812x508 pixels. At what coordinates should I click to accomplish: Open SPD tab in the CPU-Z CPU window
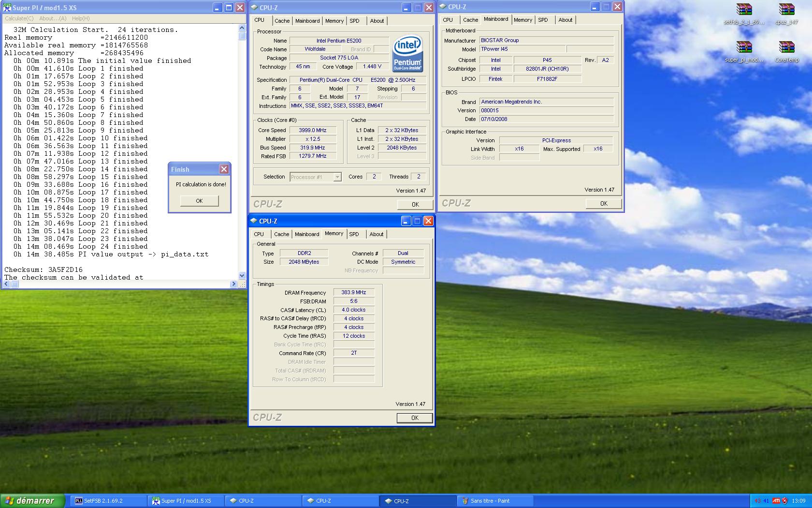pos(354,21)
